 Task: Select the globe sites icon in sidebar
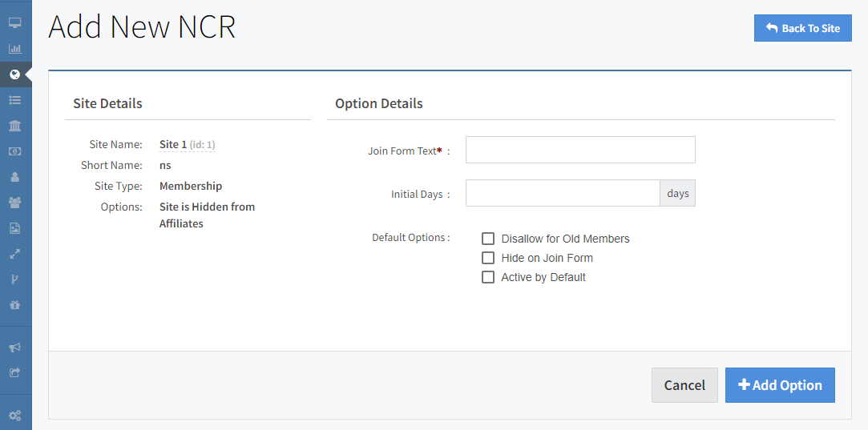(14, 74)
